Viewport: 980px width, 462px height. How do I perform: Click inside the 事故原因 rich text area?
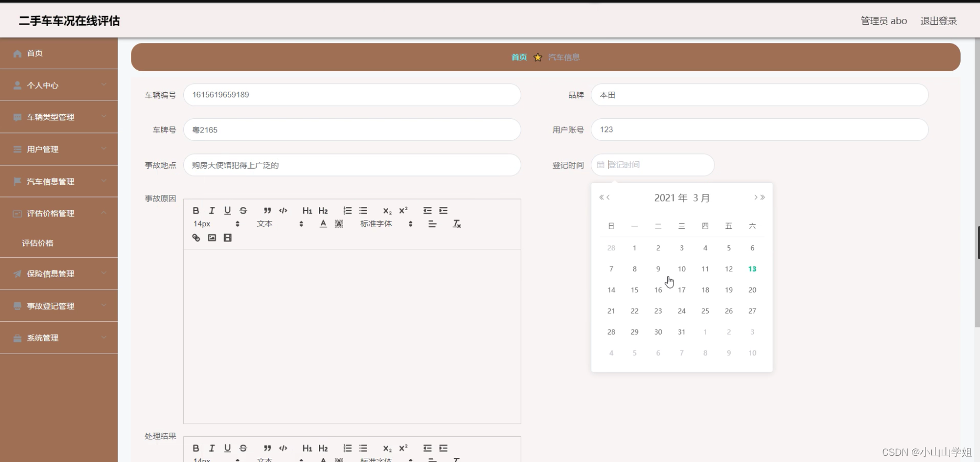click(x=352, y=336)
